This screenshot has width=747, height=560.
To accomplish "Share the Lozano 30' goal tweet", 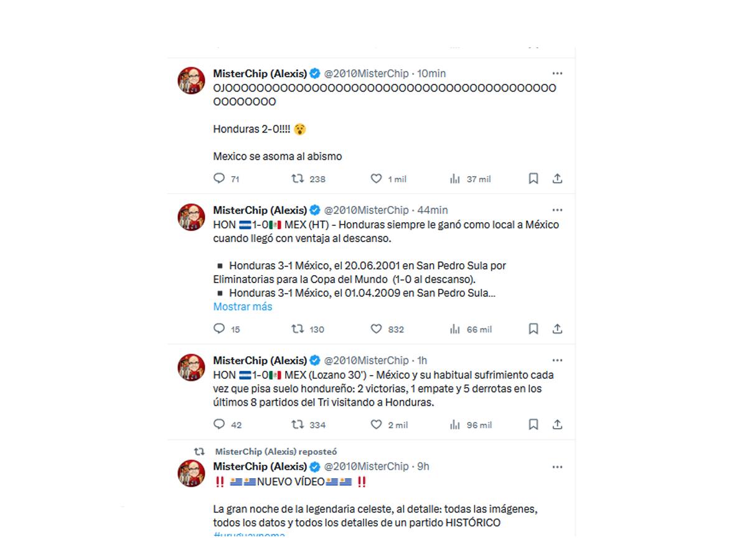I will (558, 424).
